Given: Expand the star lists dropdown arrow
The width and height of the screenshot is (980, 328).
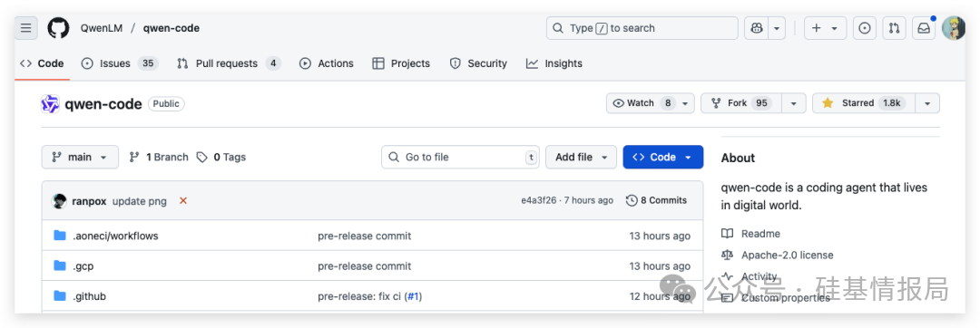Looking at the screenshot, I should pos(927,103).
